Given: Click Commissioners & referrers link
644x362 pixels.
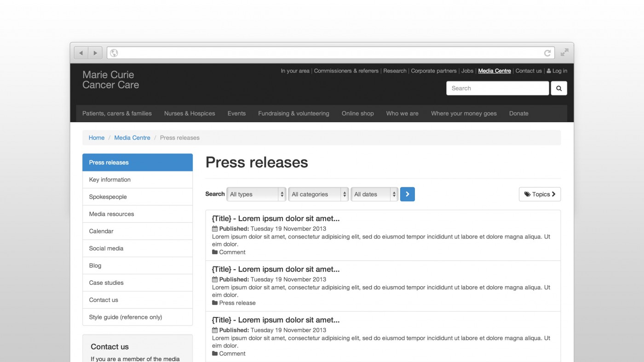Looking at the screenshot, I should click(346, 71).
